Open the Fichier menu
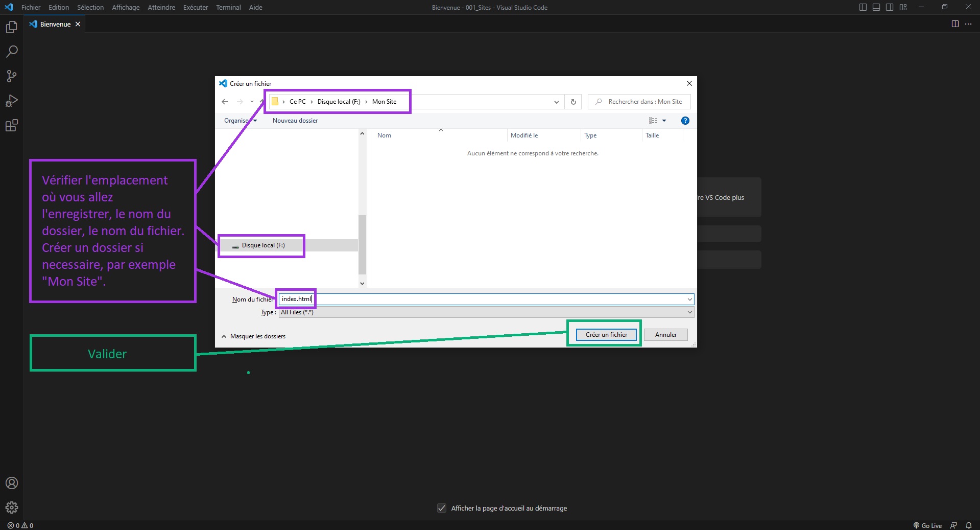The height and width of the screenshot is (530, 980). [31, 7]
